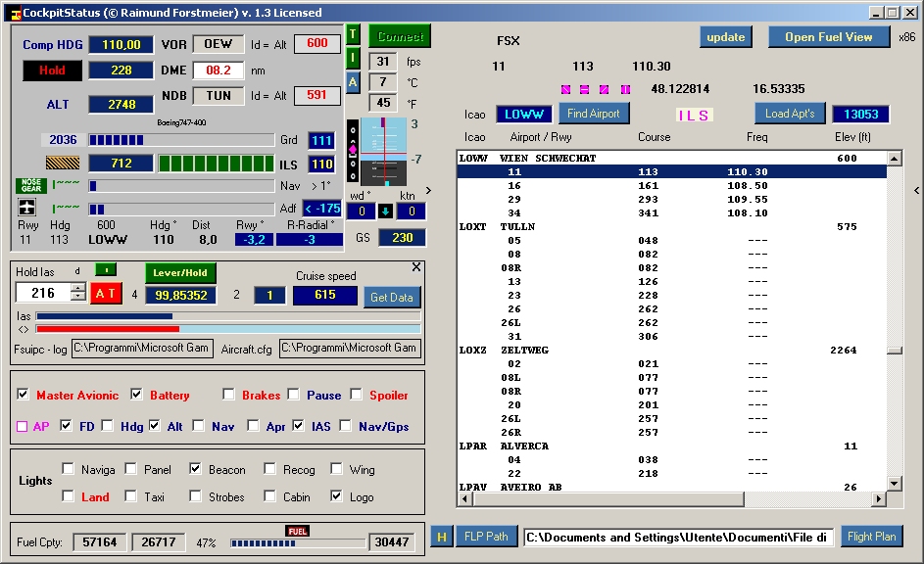This screenshot has height=564, width=924.
Task: Click the red FUEL label icon
Action: [x=298, y=531]
